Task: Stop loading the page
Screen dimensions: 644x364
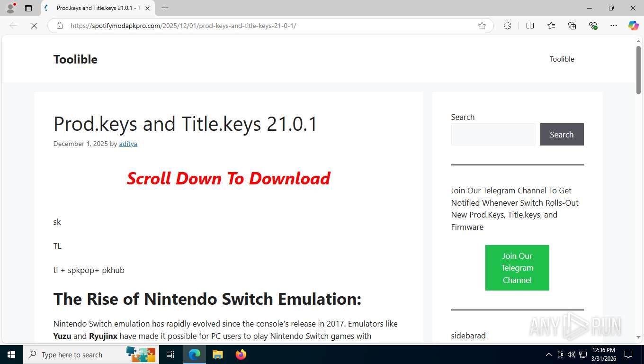Action: [x=34, y=26]
